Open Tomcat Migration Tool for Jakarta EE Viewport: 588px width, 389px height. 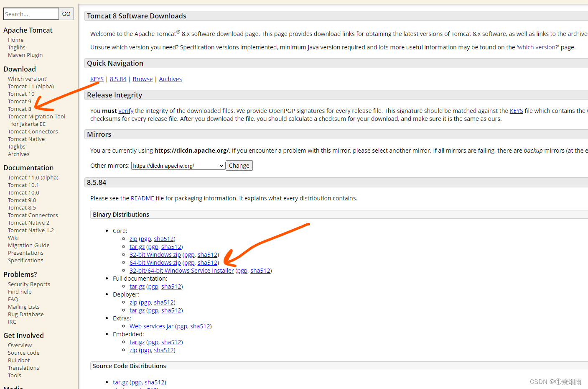(x=36, y=120)
